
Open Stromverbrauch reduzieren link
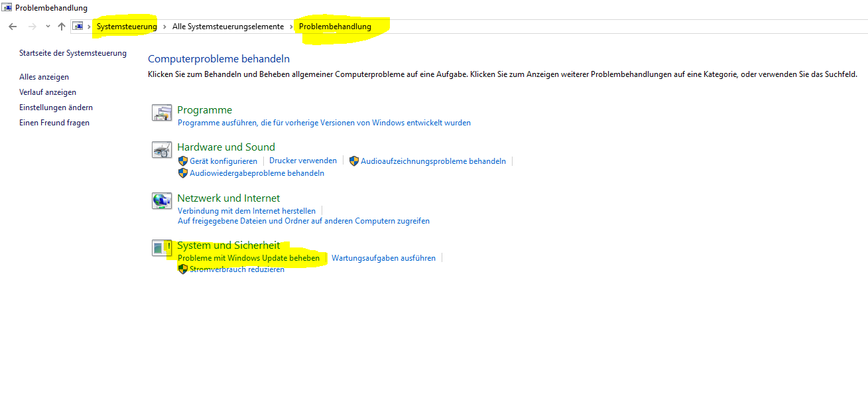click(x=237, y=269)
